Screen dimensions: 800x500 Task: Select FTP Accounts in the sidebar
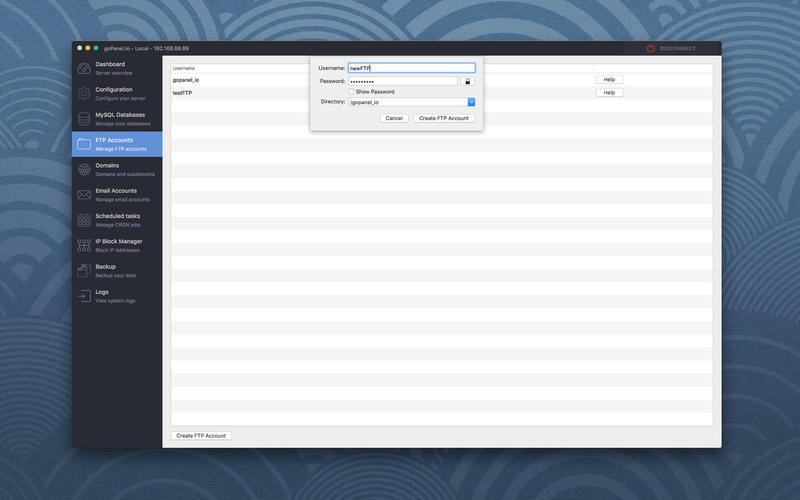[116, 144]
